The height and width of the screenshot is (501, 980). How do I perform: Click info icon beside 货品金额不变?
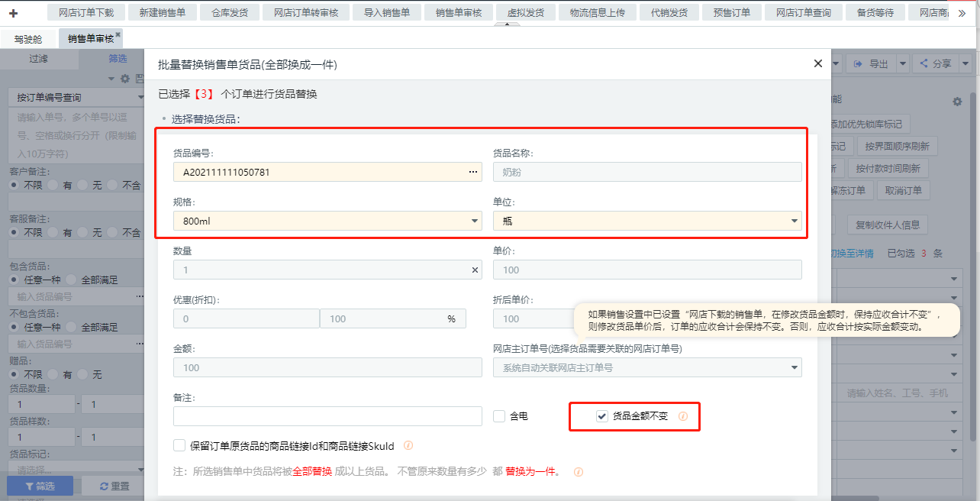[x=683, y=417]
